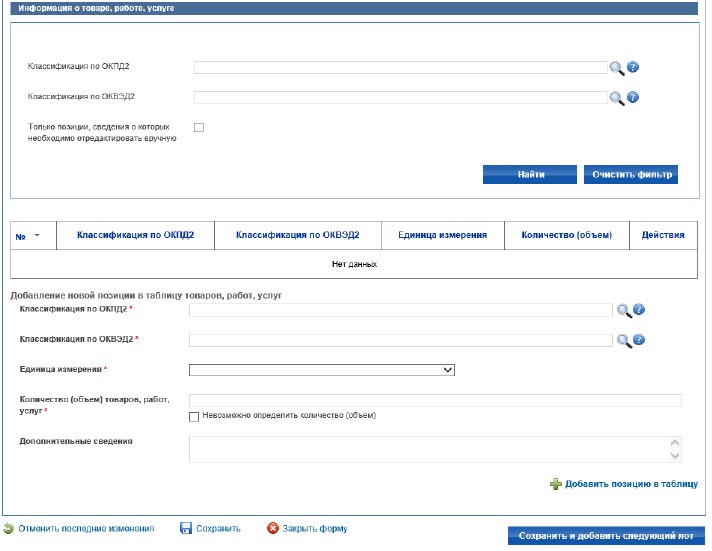The image size is (712, 551).
Task: Open help icon next to filter ОКПД2 field
Action: point(633,68)
